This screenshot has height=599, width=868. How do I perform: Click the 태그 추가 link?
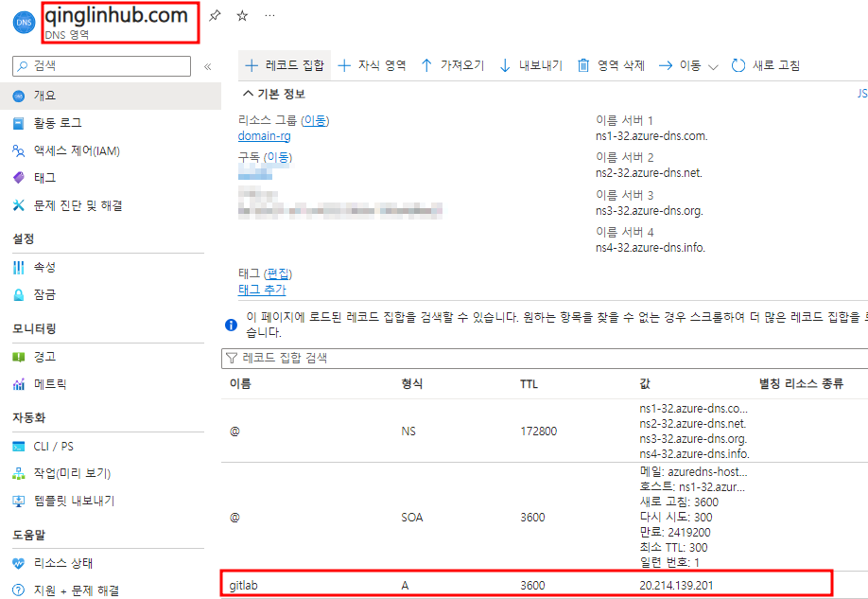click(x=262, y=290)
